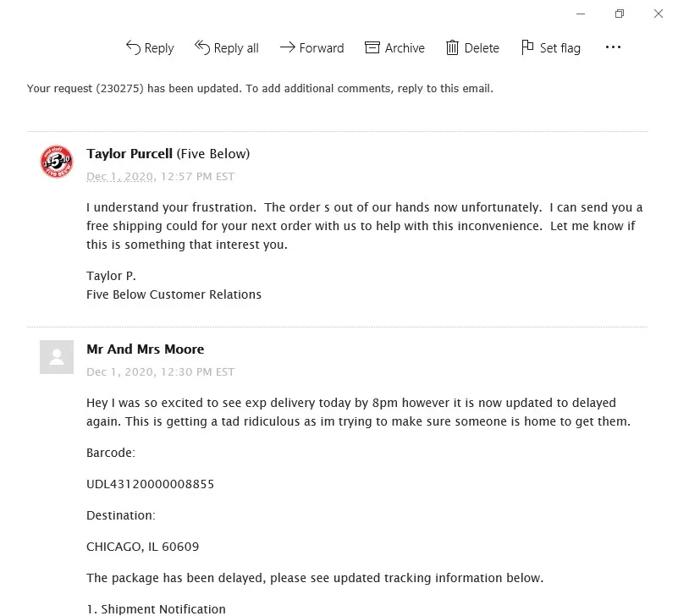Image resolution: width=678 pixels, height=616 pixels.
Task: Click the Five Below sender logo
Action: 57,162
